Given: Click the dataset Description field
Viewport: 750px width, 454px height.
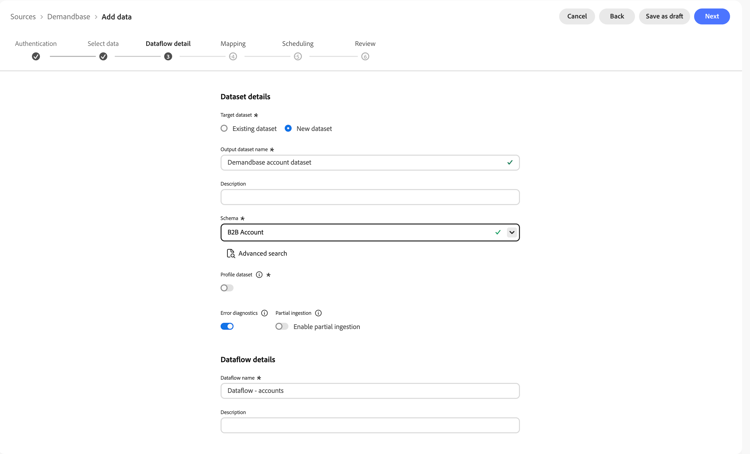Looking at the screenshot, I should [370, 197].
